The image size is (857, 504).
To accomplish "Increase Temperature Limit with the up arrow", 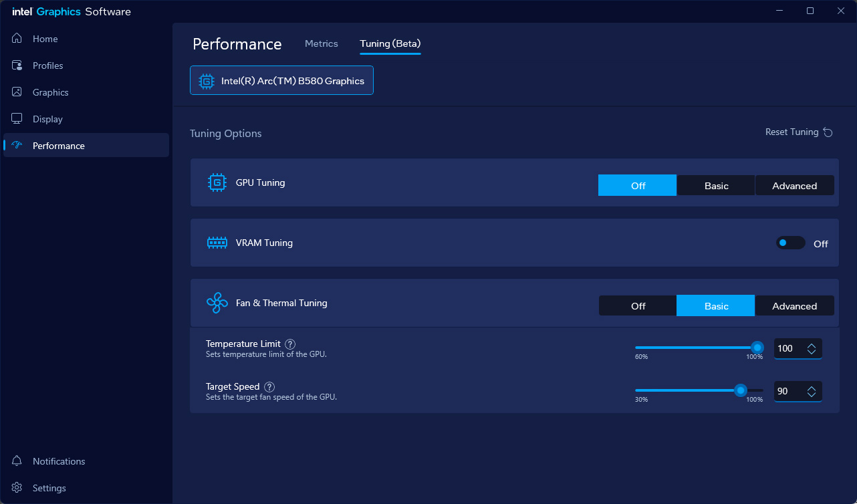I will click(x=812, y=345).
